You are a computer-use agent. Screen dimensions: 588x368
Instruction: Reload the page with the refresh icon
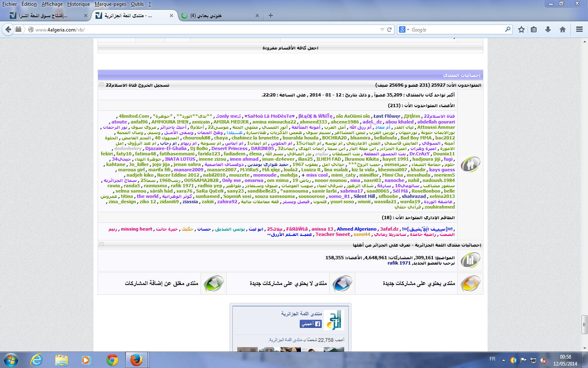coord(390,29)
